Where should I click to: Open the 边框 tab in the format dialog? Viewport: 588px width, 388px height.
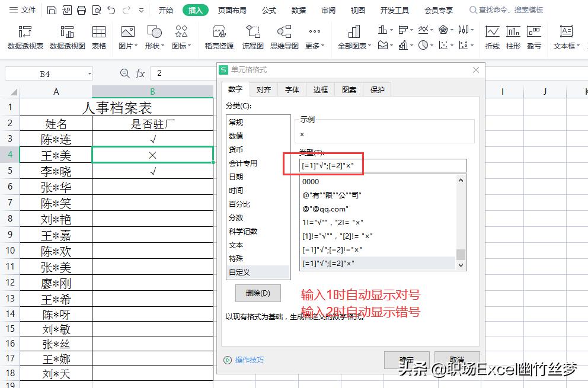(x=320, y=89)
